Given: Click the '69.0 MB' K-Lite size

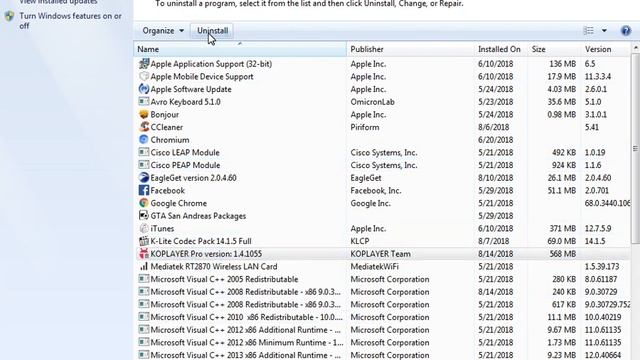Looking at the screenshot, I should point(561,241).
